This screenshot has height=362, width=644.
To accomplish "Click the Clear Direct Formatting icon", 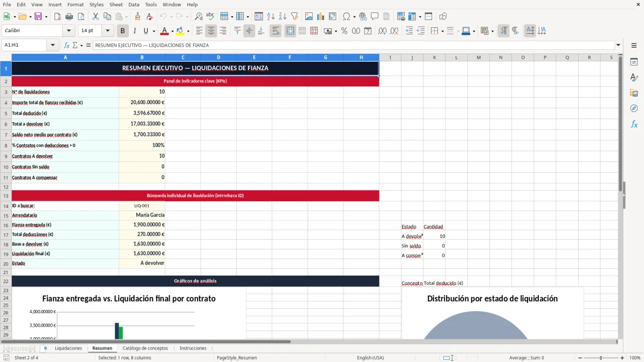I will (149, 17).
